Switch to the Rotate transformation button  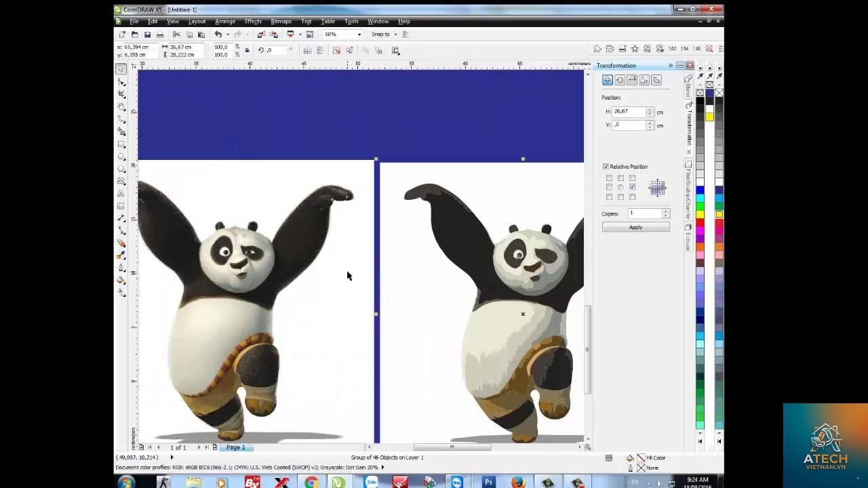click(x=620, y=80)
